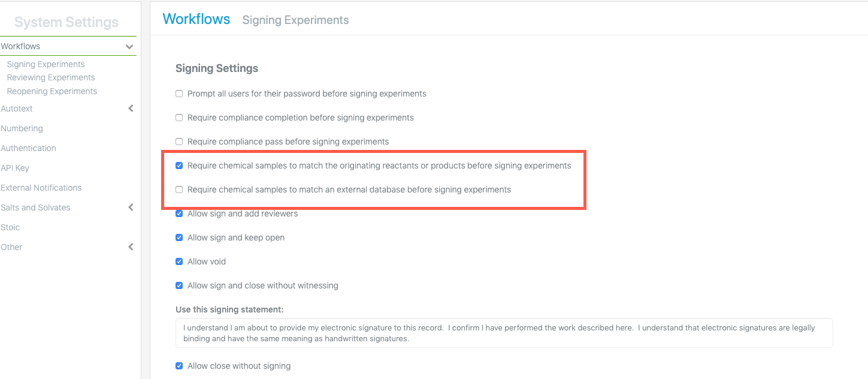Check Require compliance pass before signing
This screenshot has height=379, width=868.
(179, 142)
